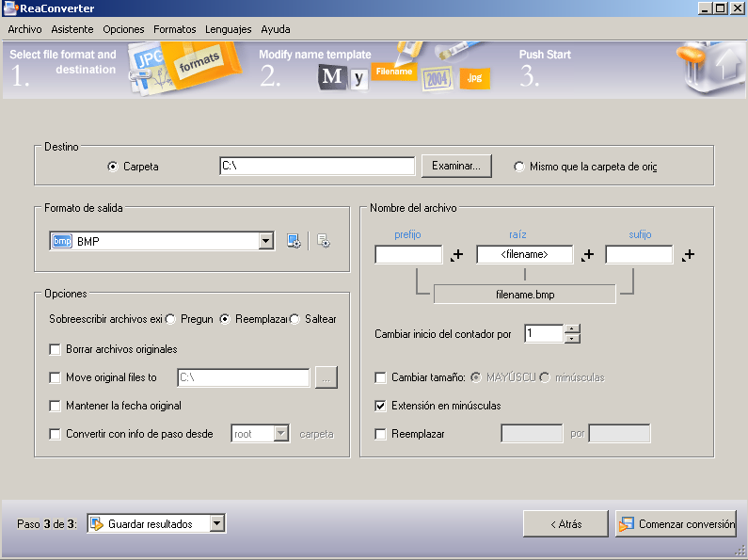
Task: Choose Pregun overwrite option
Action: pyautogui.click(x=170, y=319)
